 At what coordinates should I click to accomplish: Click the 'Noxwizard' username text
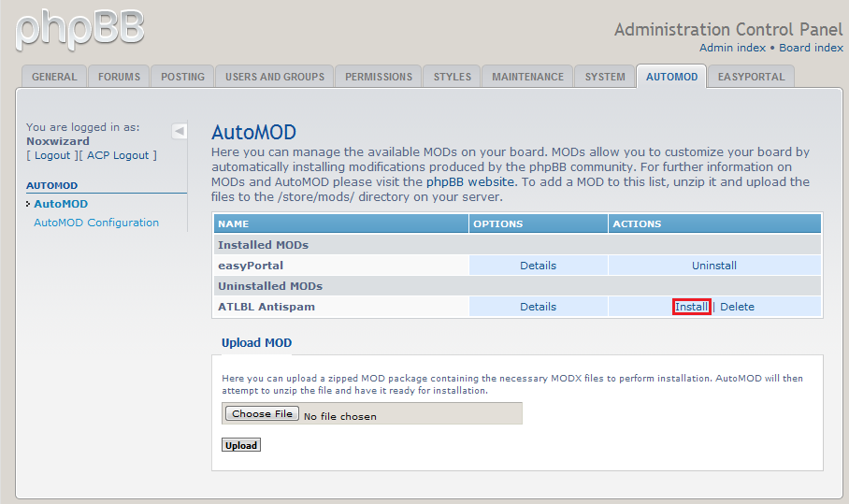click(58, 141)
